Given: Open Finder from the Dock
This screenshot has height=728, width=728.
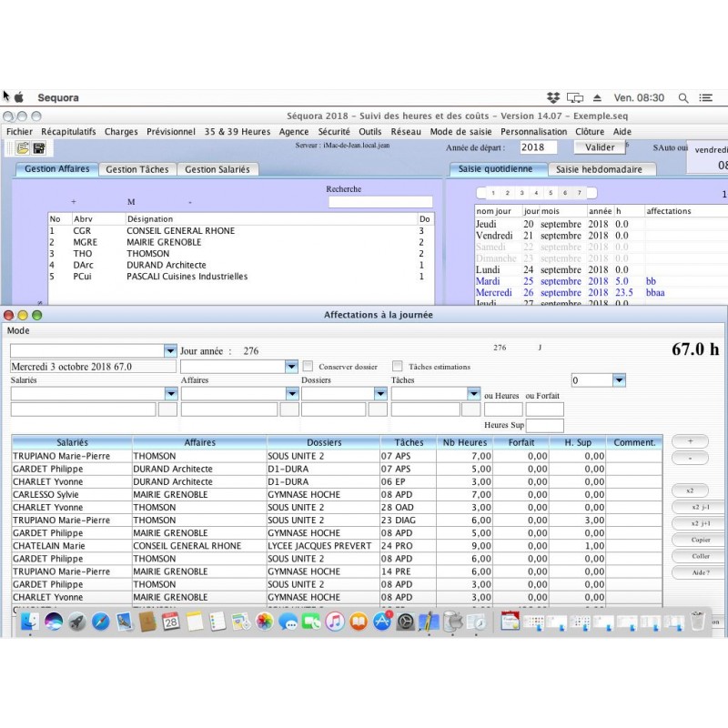Looking at the screenshot, I should [x=30, y=622].
